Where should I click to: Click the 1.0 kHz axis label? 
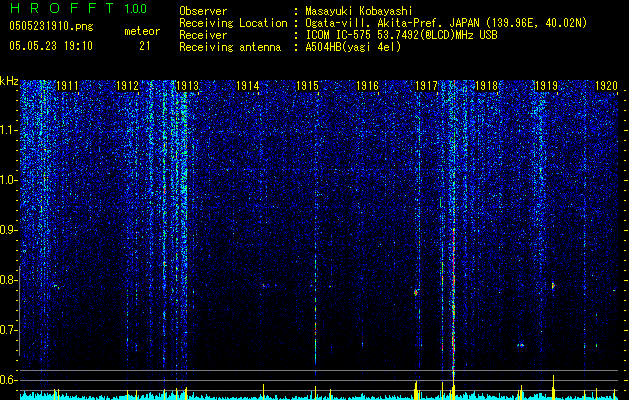[9, 180]
